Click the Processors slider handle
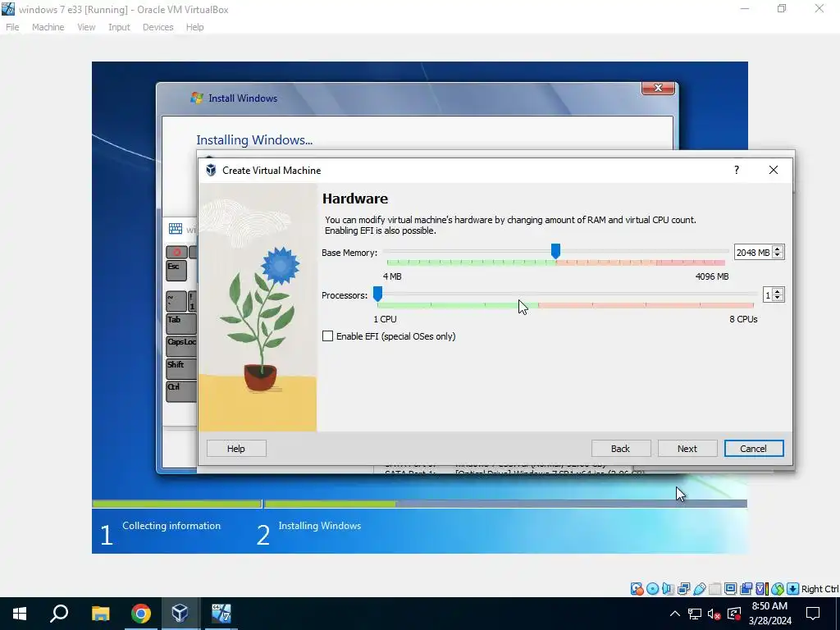 point(377,294)
